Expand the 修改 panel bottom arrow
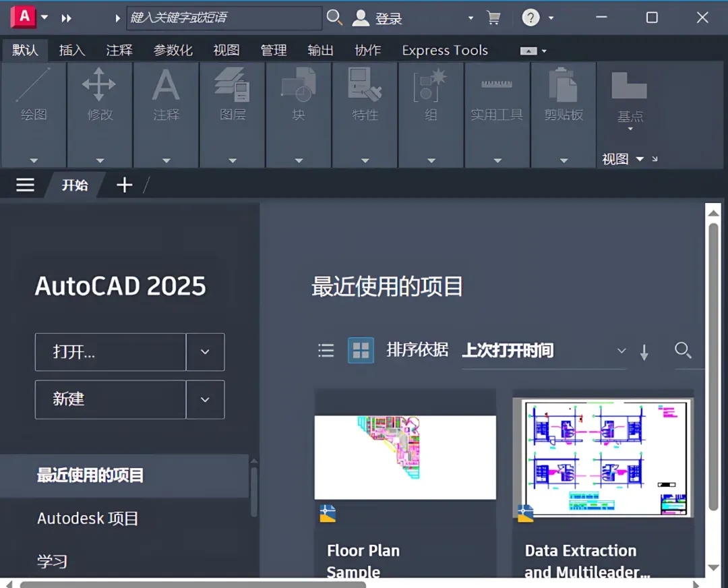Viewport: 728px width, 588px height. [100, 160]
